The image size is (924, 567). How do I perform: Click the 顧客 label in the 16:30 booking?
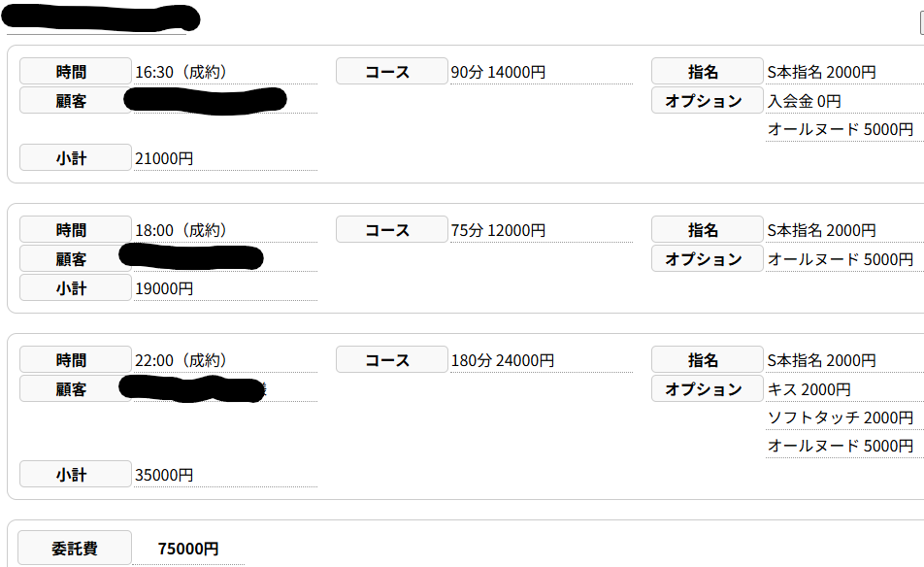(x=75, y=101)
